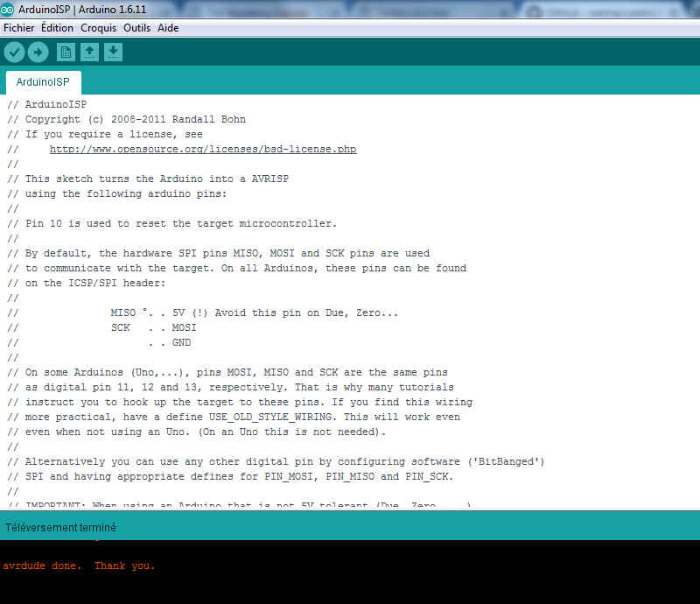Click the Upload (arrow) button
The height and width of the screenshot is (604, 700).
[38, 53]
